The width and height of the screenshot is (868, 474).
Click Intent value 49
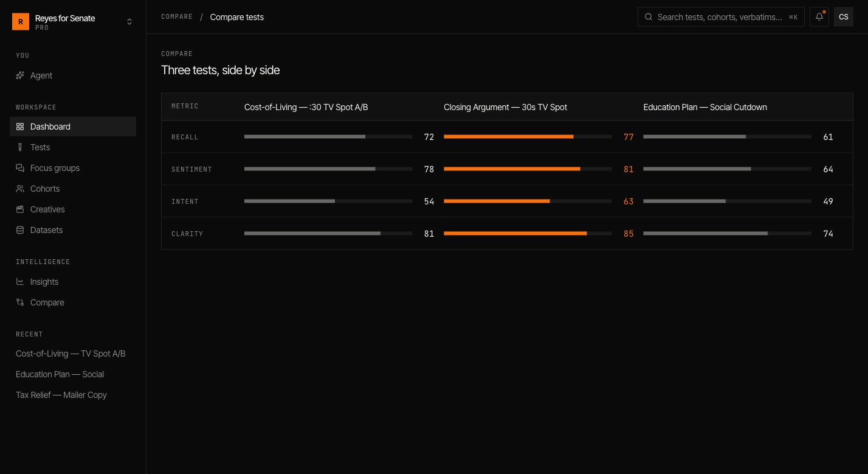pos(828,201)
